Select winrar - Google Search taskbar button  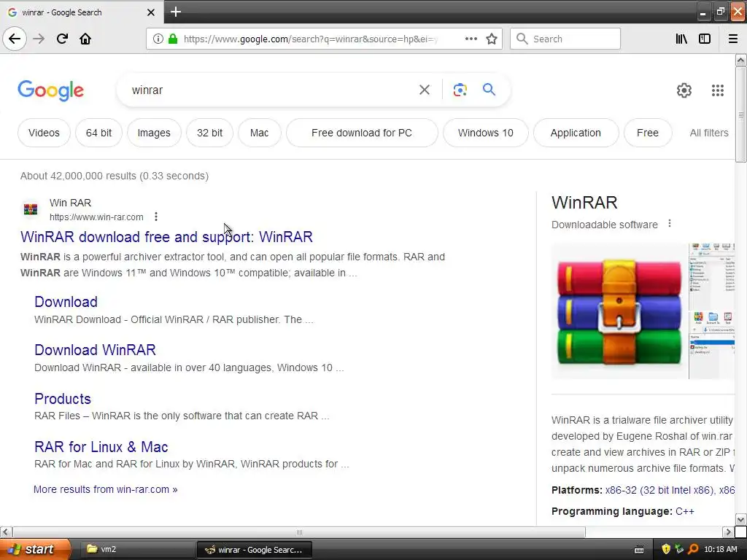point(255,550)
